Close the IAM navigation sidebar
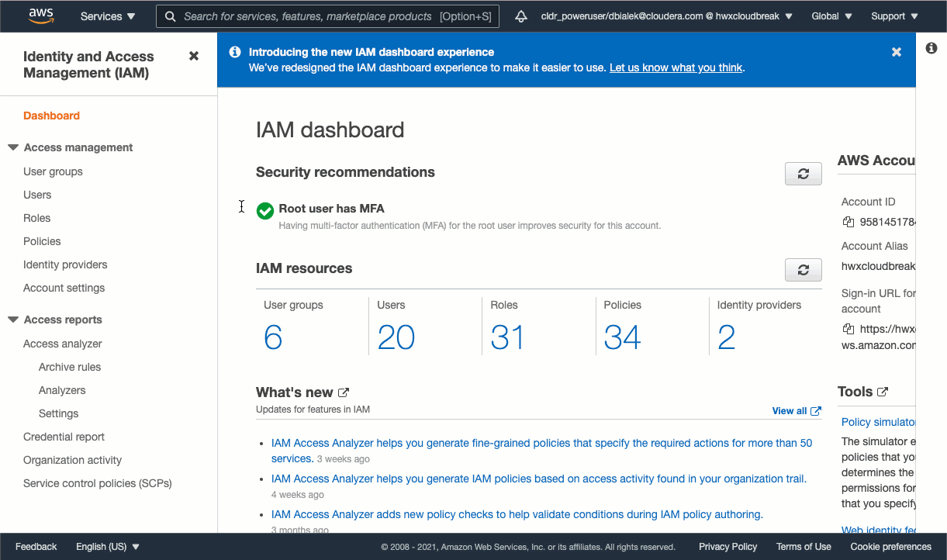This screenshot has width=947, height=560. click(x=194, y=56)
